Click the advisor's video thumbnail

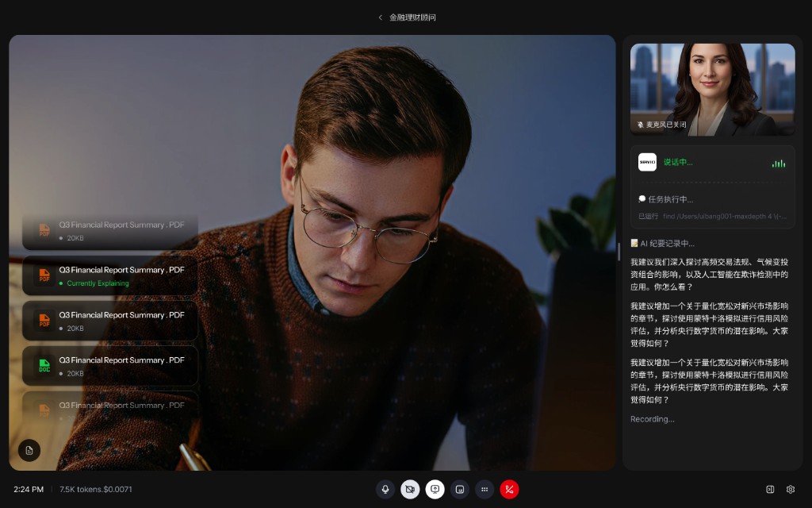[x=712, y=88]
